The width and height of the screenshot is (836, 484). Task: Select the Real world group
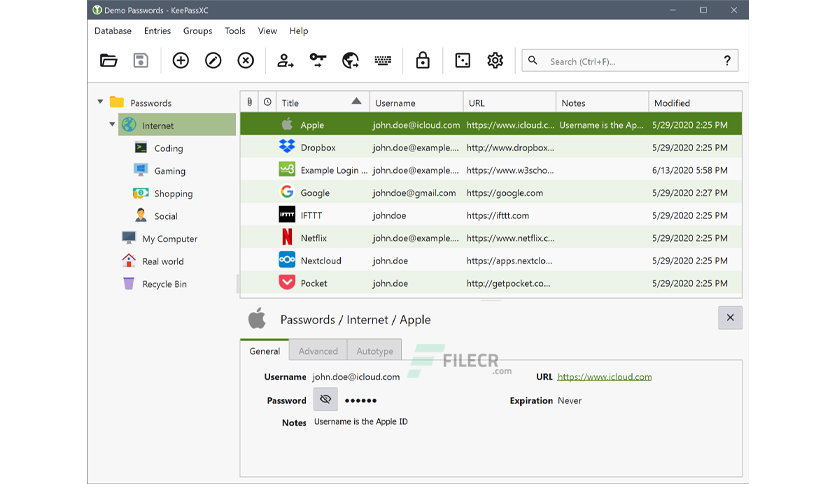163,261
